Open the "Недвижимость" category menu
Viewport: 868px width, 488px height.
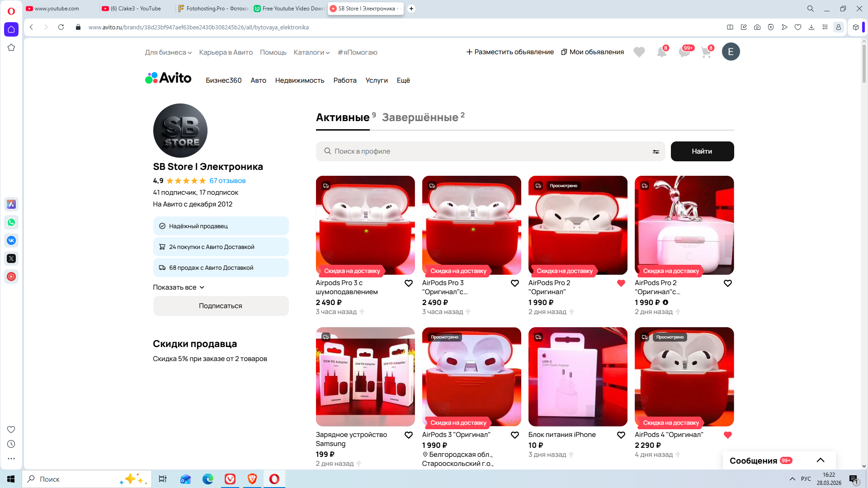299,80
